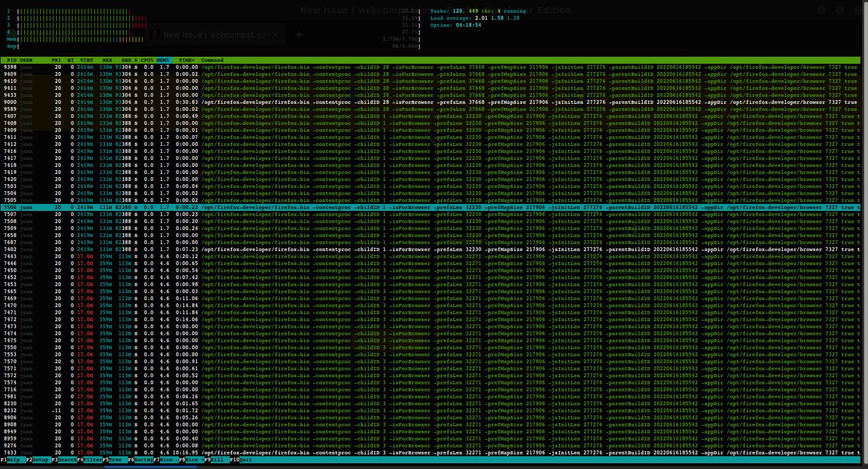Sort by PID column header
The height and width of the screenshot is (469, 868).
[12, 60]
